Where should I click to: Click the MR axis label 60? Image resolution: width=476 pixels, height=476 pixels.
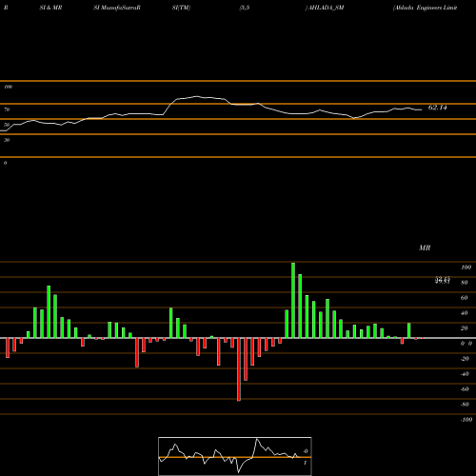pyautogui.click(x=464, y=298)
